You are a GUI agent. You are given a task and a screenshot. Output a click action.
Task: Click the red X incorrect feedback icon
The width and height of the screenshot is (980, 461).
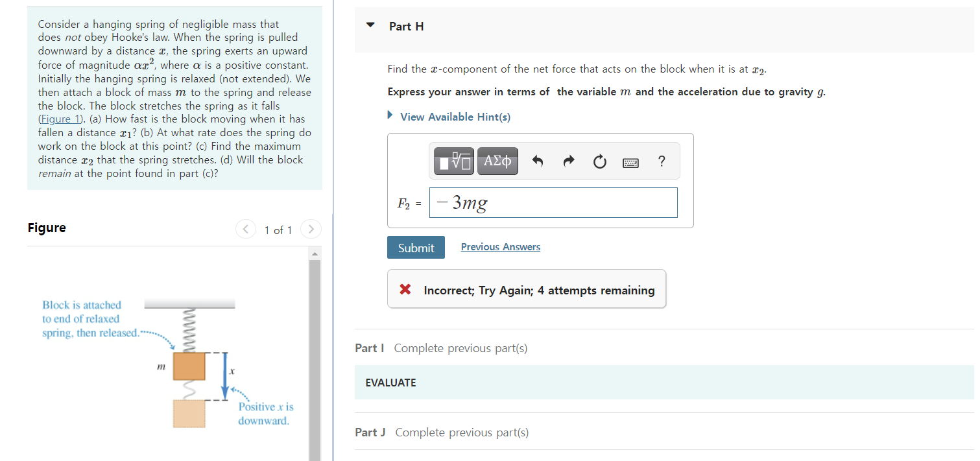(405, 290)
